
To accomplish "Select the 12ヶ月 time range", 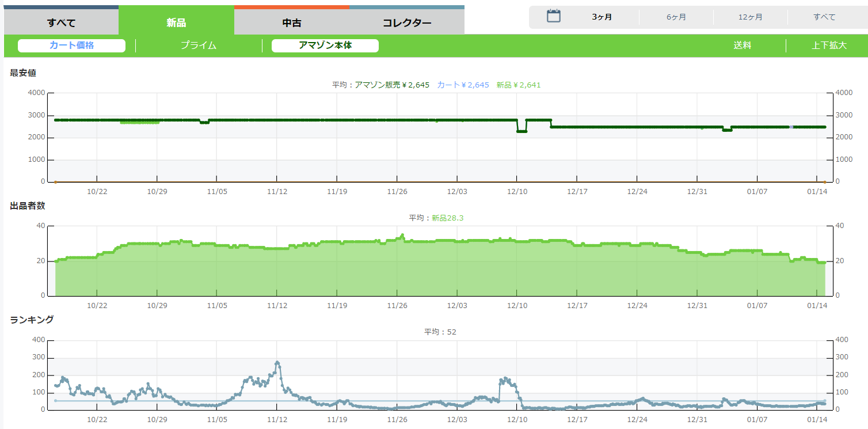I will pyautogui.click(x=751, y=17).
